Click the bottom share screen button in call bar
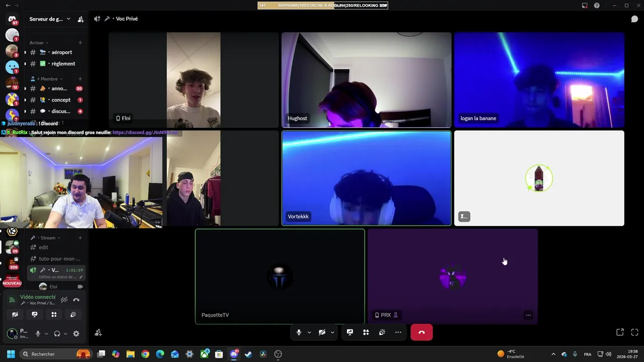The image size is (644, 362). click(x=350, y=332)
